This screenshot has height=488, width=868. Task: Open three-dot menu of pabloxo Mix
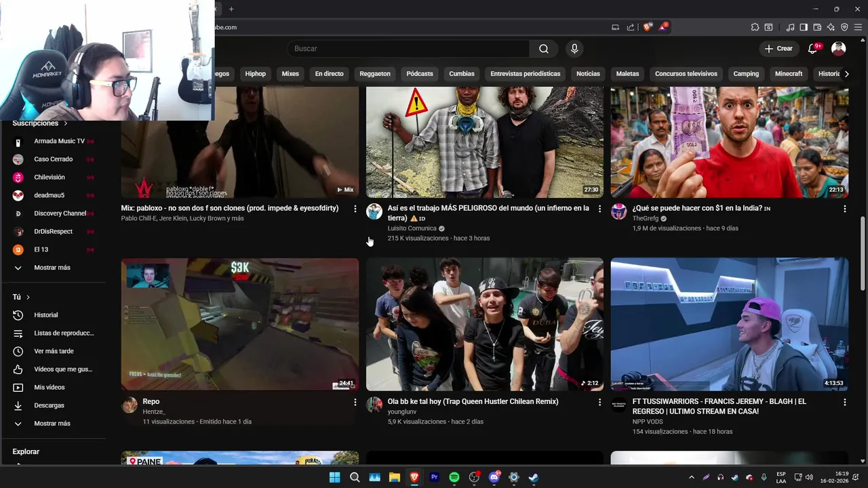[x=355, y=209]
